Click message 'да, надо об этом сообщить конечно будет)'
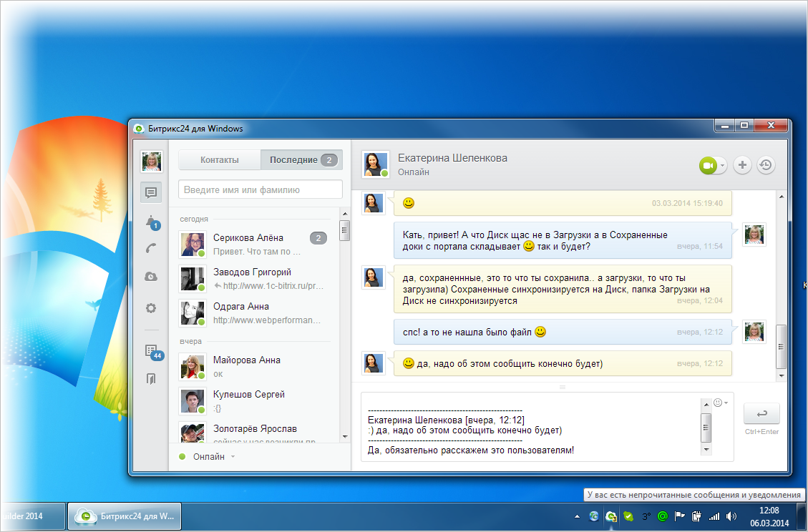This screenshot has height=532, width=808. click(x=563, y=363)
